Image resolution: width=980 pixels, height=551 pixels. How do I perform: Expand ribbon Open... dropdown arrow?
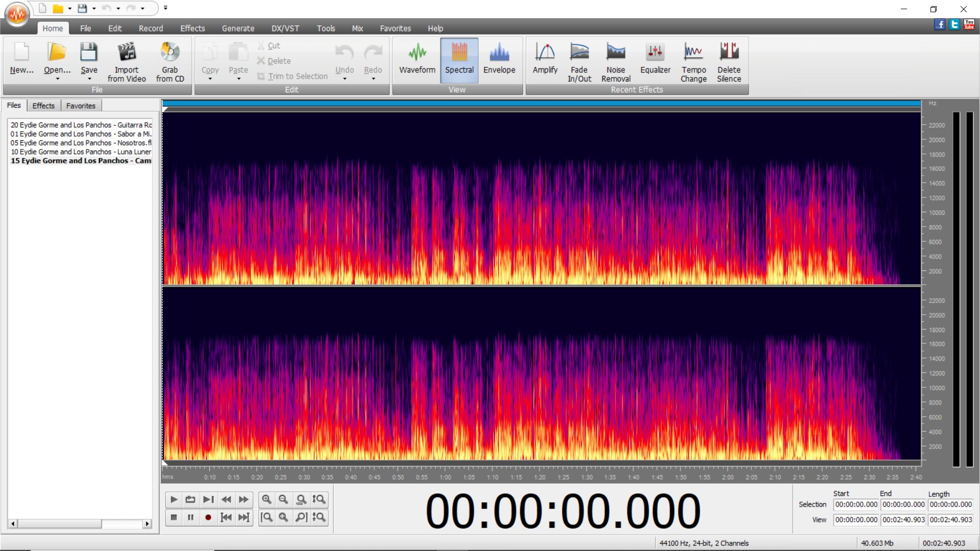tap(57, 79)
